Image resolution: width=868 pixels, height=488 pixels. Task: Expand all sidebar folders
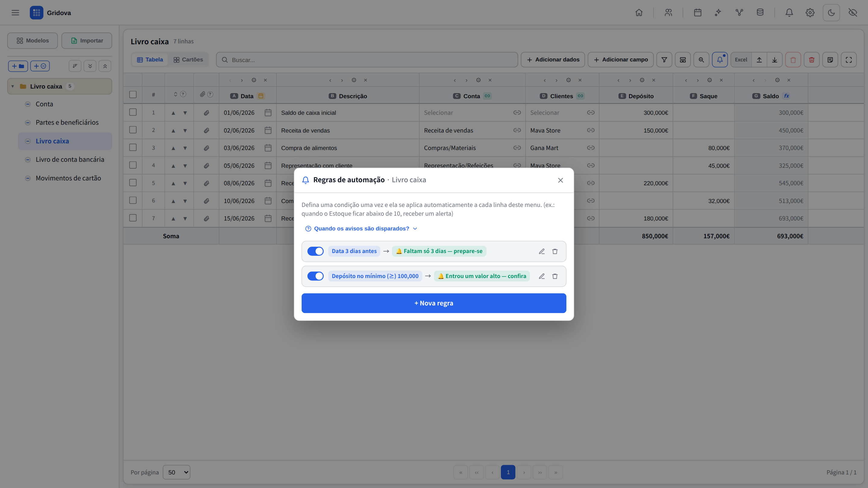point(90,66)
